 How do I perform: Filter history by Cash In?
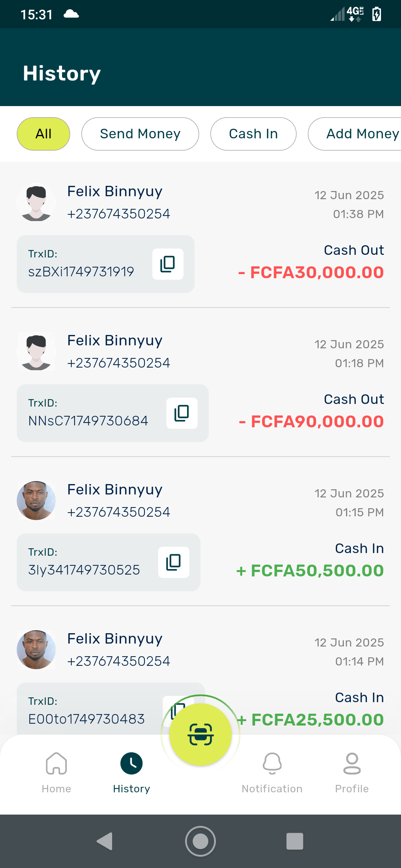click(253, 134)
